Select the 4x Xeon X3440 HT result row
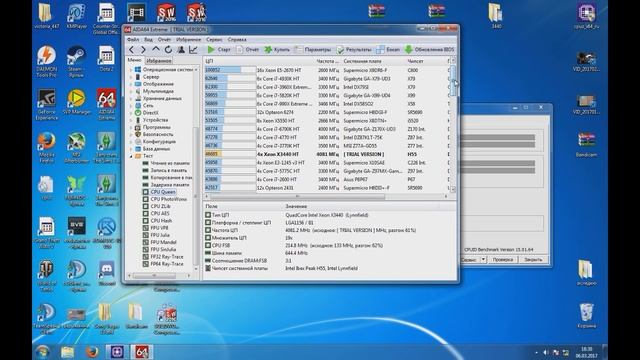The height and width of the screenshot is (360, 640). tap(327, 154)
